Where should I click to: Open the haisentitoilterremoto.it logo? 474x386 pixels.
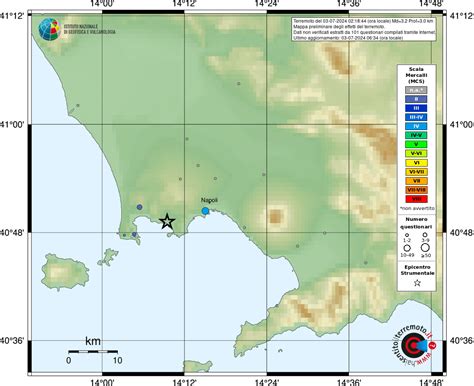click(x=415, y=346)
